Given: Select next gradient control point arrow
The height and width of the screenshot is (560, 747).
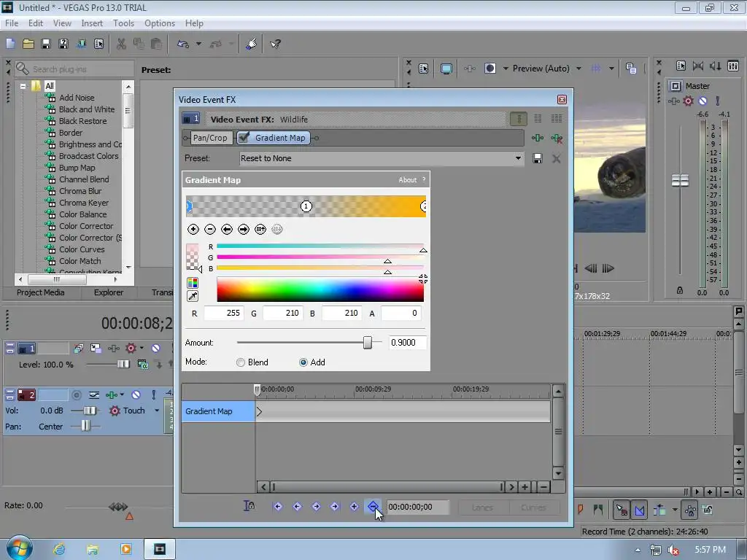Looking at the screenshot, I should [x=244, y=230].
